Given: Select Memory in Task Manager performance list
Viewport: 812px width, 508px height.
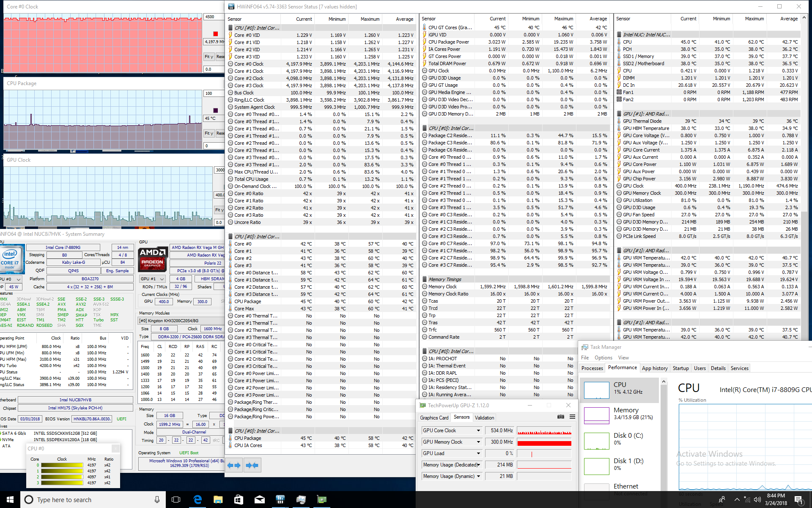Looking at the screenshot, I should 620,415.
